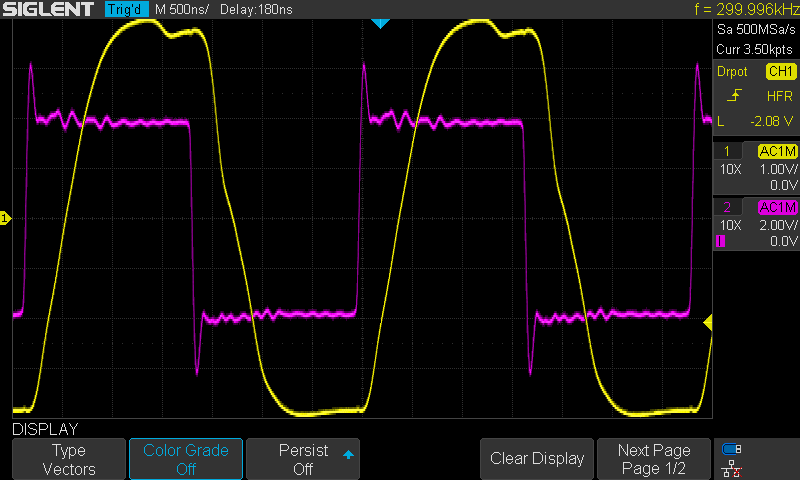Click channel 1 0.0V offset value
The height and width of the screenshot is (480, 800).
tap(784, 185)
